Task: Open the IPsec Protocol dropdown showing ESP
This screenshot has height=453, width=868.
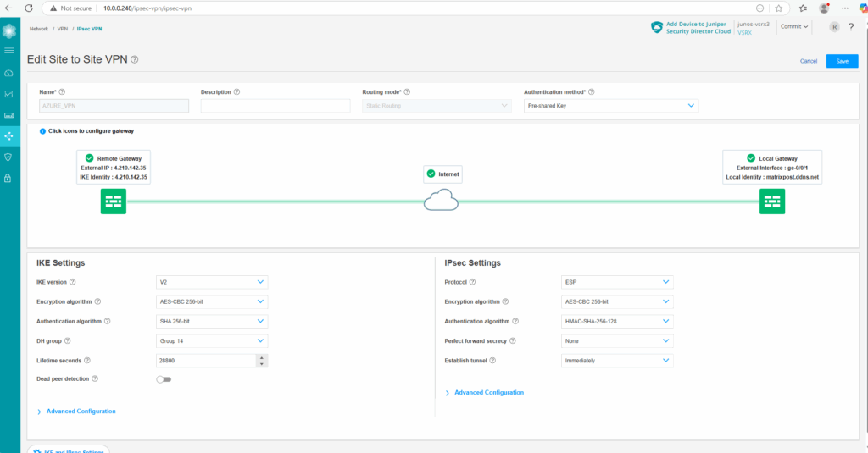Action: (617, 282)
